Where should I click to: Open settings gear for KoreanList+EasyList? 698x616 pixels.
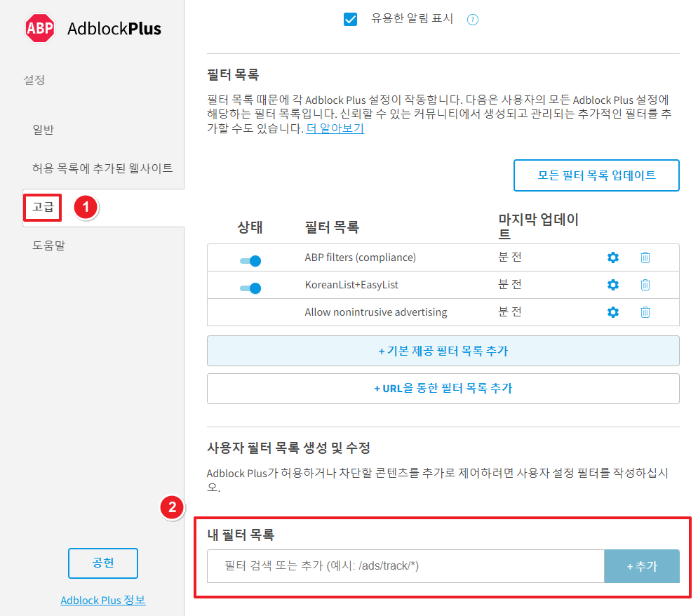613,285
